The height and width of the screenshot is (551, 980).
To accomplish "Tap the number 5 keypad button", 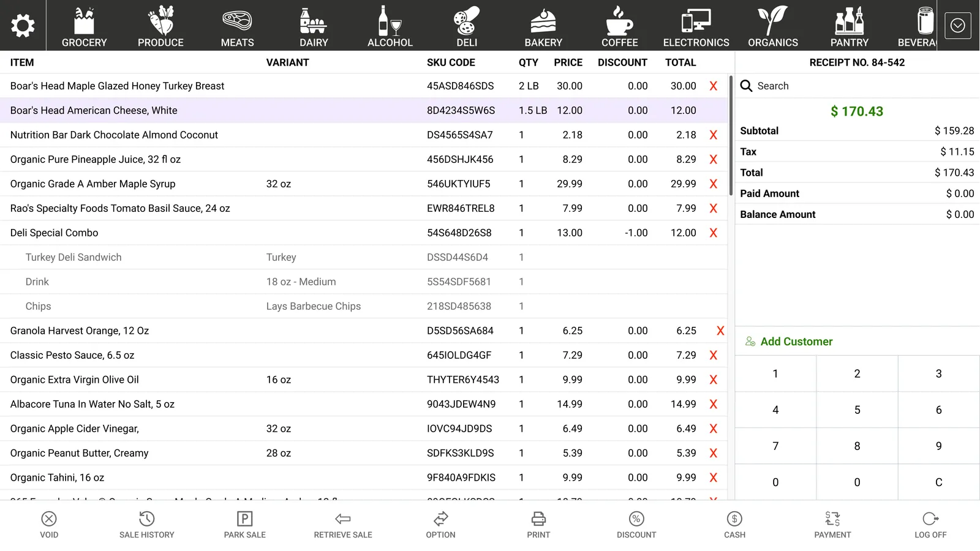I will coord(857,410).
